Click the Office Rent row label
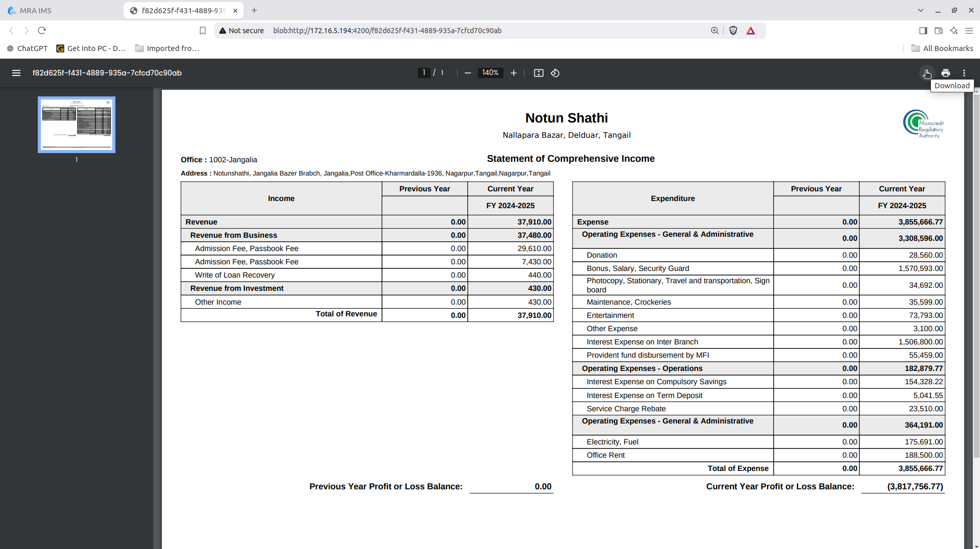 (x=606, y=455)
